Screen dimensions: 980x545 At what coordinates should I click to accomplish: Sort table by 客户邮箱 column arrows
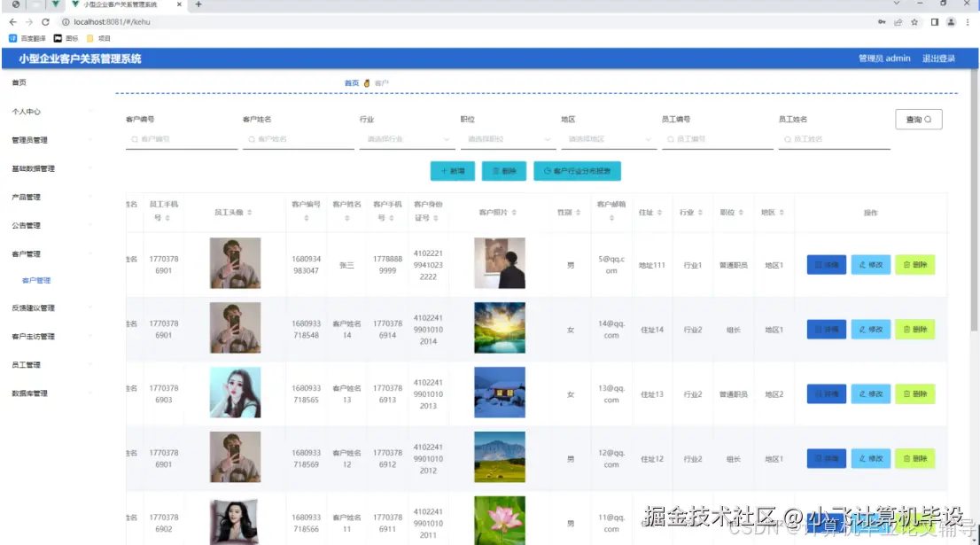(x=611, y=218)
